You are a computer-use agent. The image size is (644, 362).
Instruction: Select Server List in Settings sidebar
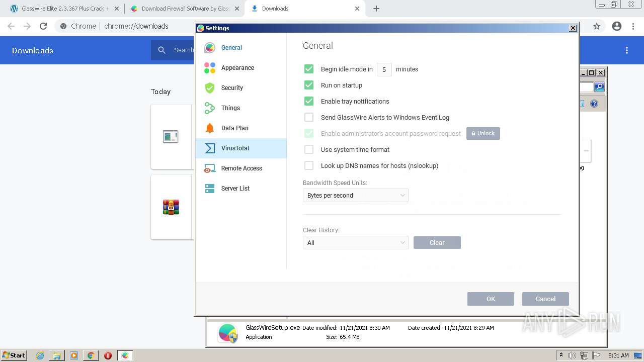pos(241,189)
